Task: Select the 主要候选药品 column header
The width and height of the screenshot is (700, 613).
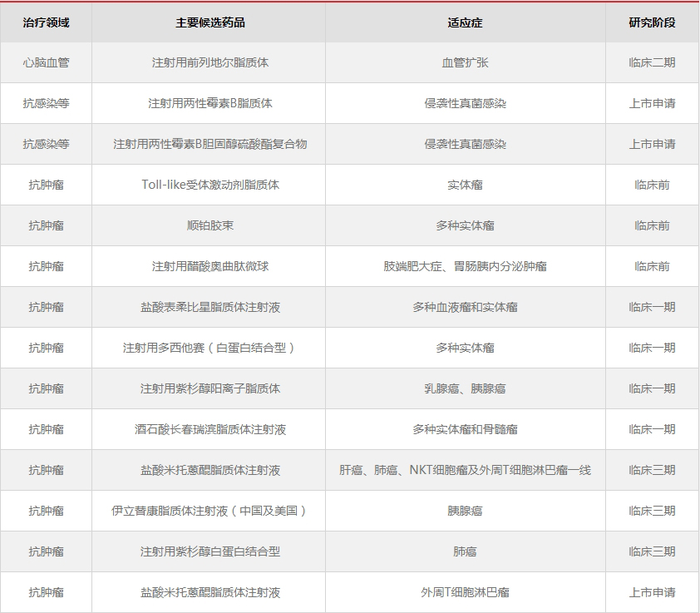Action: pos(210,22)
